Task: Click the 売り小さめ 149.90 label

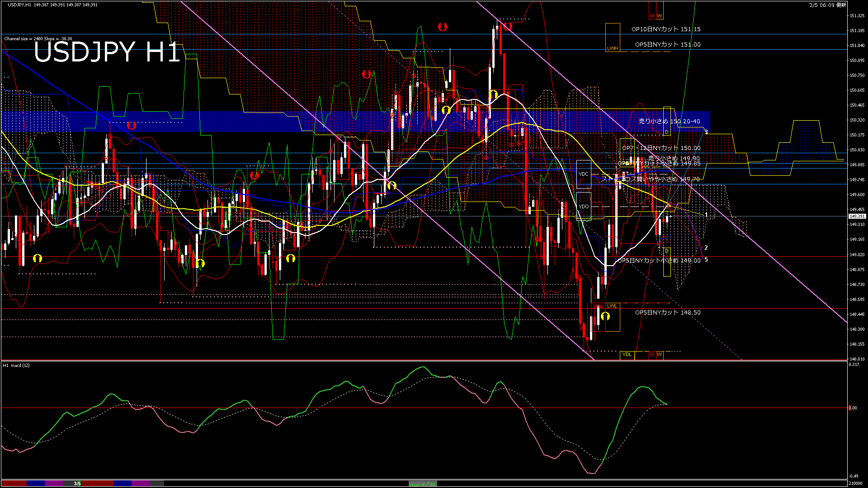Action: click(674, 158)
